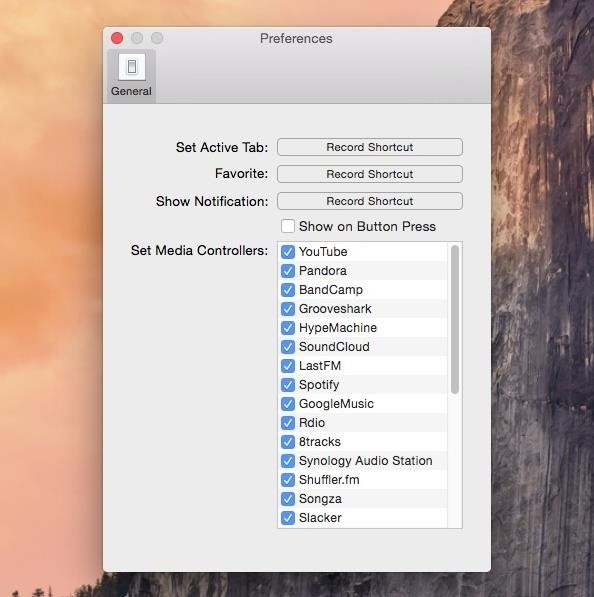Viewport: 594px width, 597px height.
Task: Uncheck GoogleMusic media controller
Action: coord(288,404)
